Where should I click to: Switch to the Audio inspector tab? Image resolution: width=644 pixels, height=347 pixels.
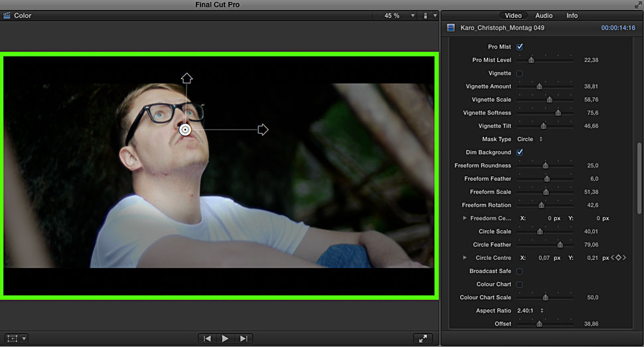point(544,15)
